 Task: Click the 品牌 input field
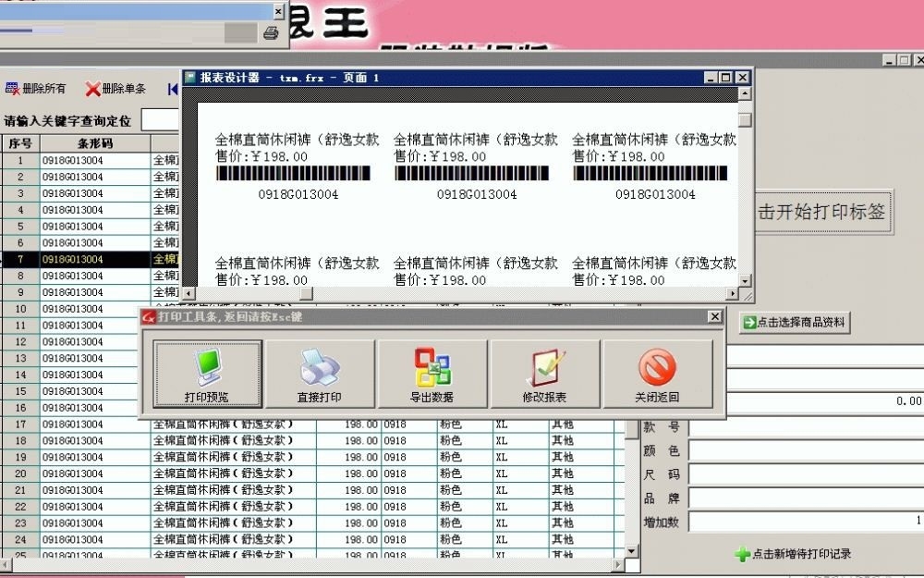coord(806,498)
